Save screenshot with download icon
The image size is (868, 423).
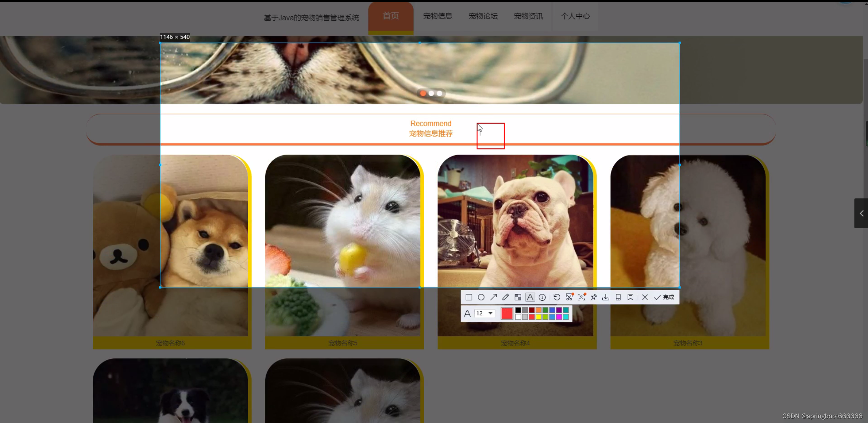click(x=605, y=297)
